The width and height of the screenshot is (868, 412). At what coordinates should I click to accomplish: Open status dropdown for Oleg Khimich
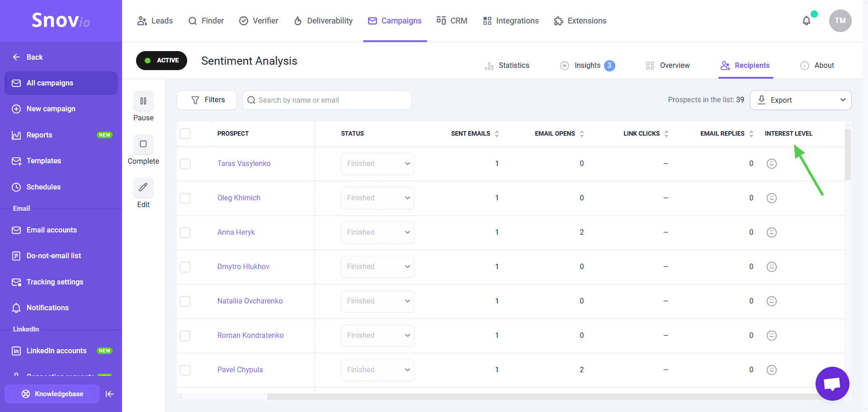(x=377, y=198)
